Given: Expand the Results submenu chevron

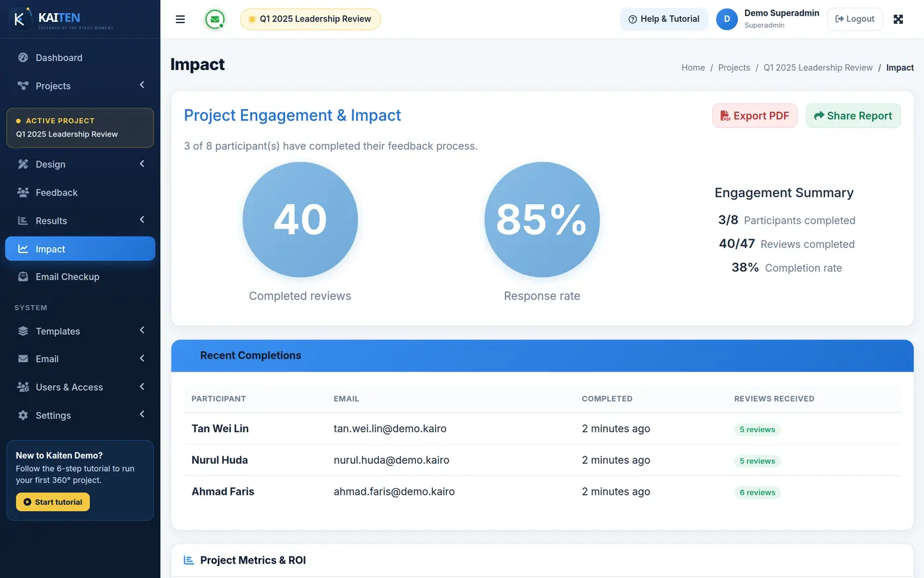Looking at the screenshot, I should [x=142, y=220].
